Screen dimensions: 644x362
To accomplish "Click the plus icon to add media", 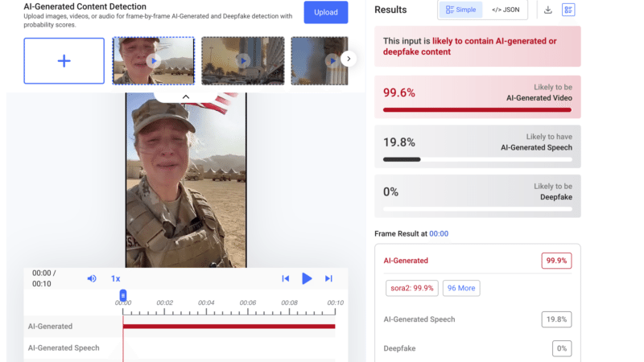I will click(x=64, y=60).
